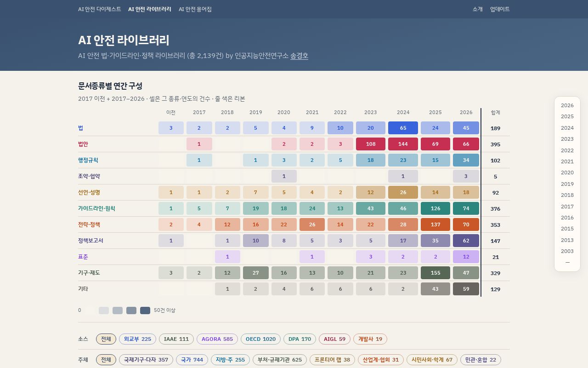Click 법안 row total 395
The height and width of the screenshot is (368, 588).
point(495,144)
